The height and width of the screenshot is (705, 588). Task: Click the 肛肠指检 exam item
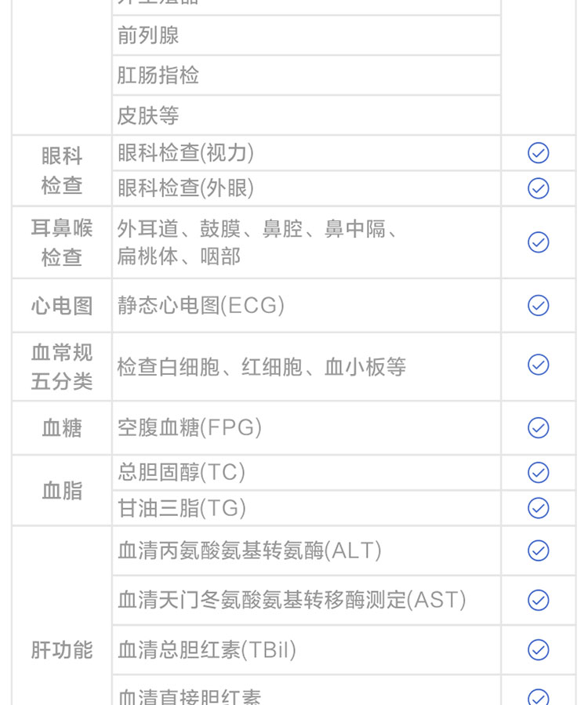(158, 75)
